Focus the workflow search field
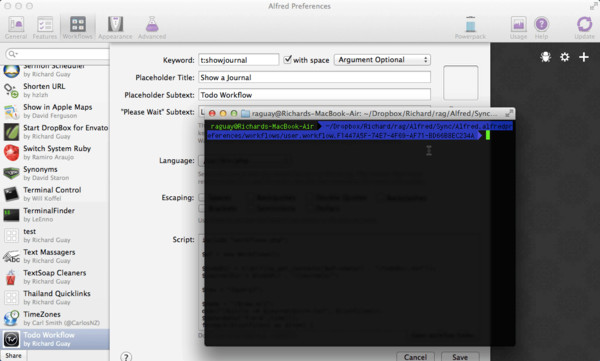This screenshot has height=361, width=600. click(x=57, y=54)
